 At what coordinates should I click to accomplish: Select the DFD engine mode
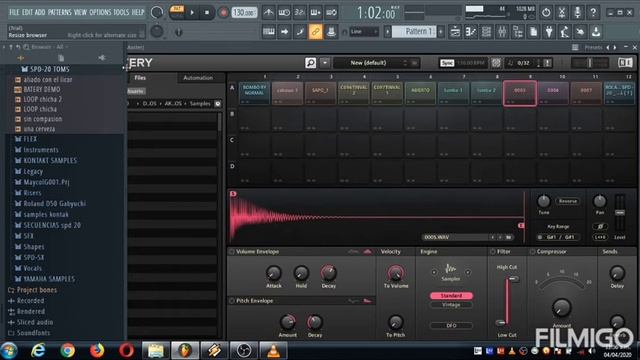pyautogui.click(x=451, y=326)
